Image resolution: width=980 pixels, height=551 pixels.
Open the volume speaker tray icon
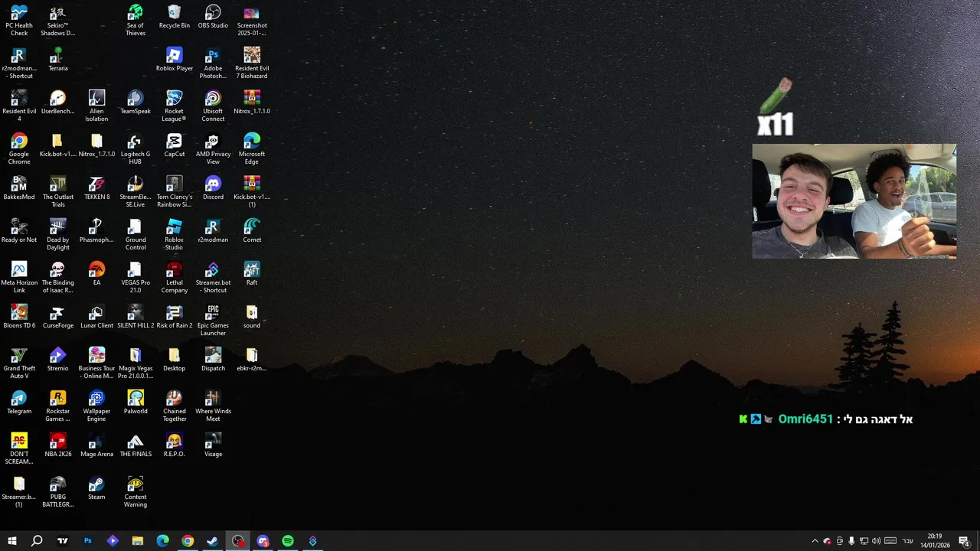point(876,541)
